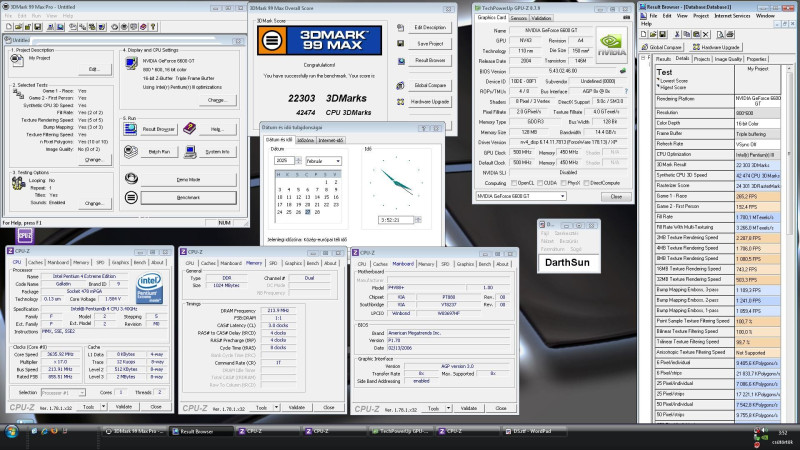Open Tools dropdown arrow in CPU-Z CPU window
Image resolution: width=800 pixels, height=450 pixels.
coord(104,407)
